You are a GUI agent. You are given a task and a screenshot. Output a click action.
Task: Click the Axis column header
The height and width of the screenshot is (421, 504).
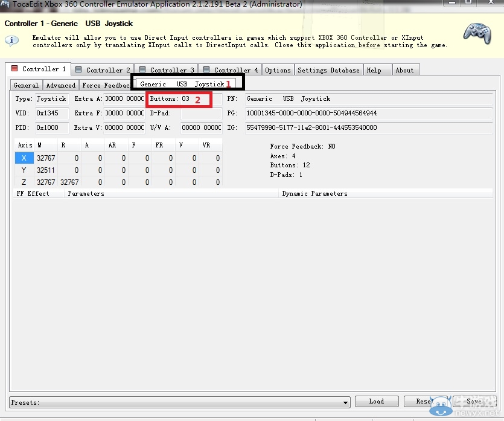25,146
